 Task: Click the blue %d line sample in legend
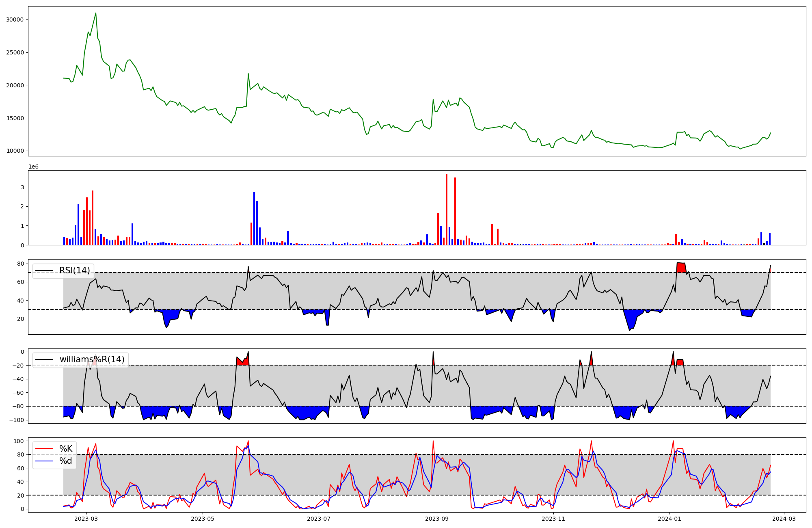[x=44, y=461]
